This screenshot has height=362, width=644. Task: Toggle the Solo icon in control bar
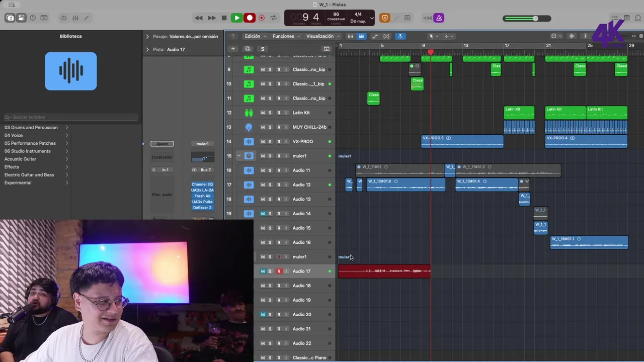pos(408,18)
